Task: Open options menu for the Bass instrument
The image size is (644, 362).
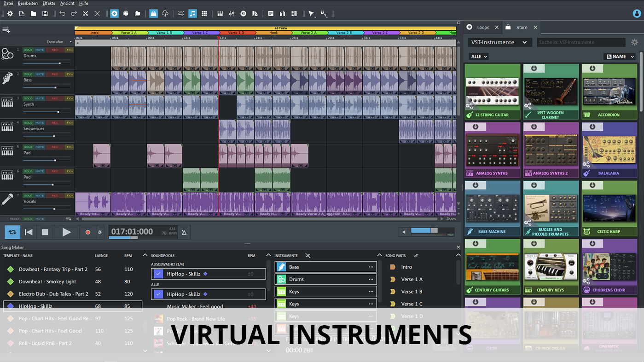Action: (371, 267)
